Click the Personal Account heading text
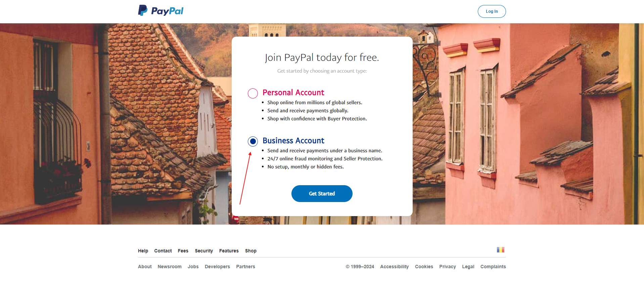Viewport: 644px width, 283px height. (293, 92)
